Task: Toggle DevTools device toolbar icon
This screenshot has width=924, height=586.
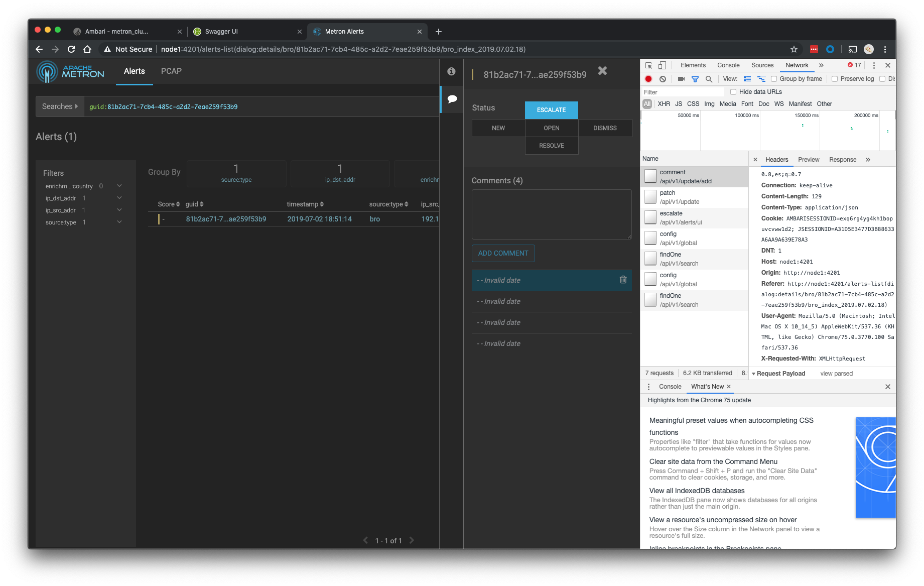Action: [x=662, y=65]
